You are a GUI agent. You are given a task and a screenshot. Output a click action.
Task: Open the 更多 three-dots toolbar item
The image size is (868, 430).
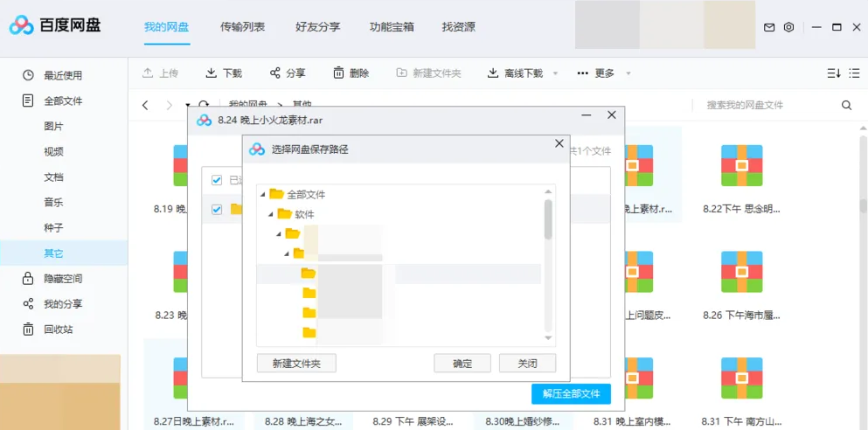595,73
